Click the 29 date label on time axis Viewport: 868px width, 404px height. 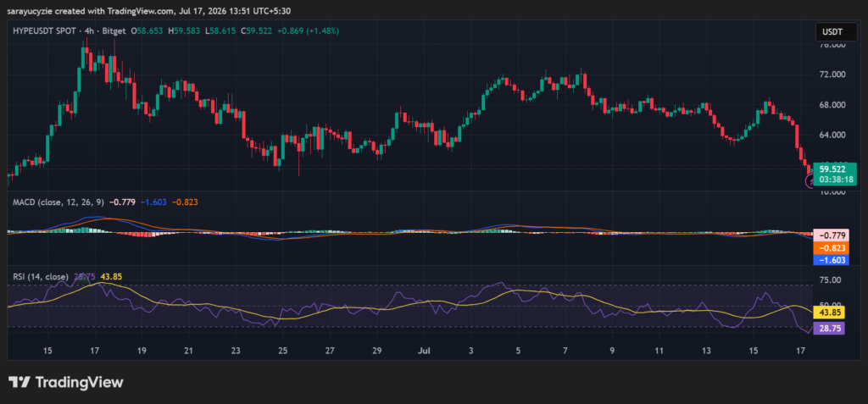click(x=377, y=351)
